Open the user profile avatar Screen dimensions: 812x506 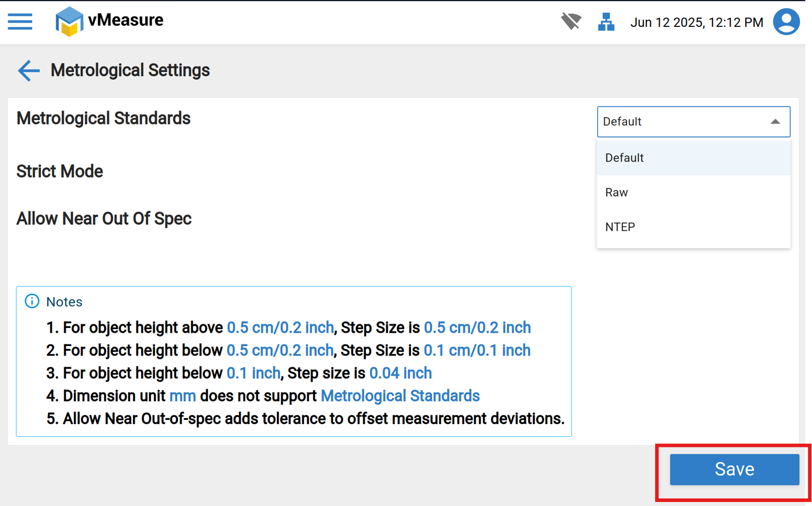coord(786,22)
